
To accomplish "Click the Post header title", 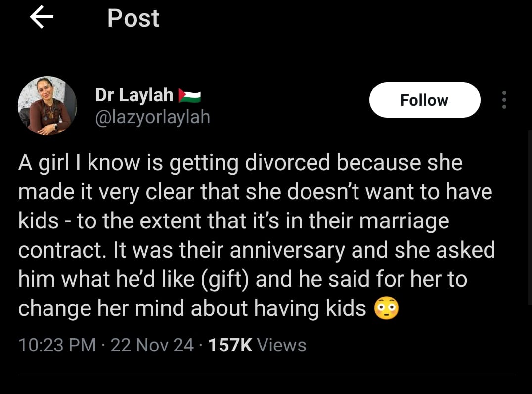I will 133,18.
